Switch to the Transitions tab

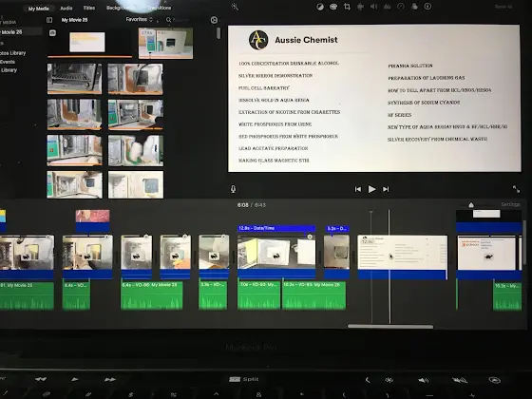tap(160, 8)
